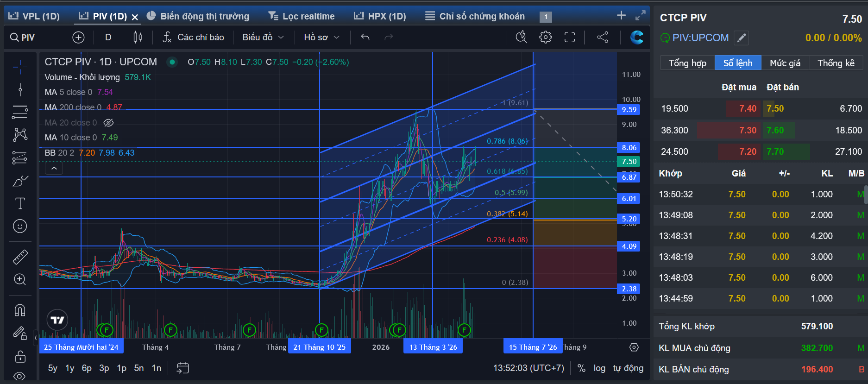The width and height of the screenshot is (868, 384).
Task: Toggle stay in drawing mode
Action: 20,333
